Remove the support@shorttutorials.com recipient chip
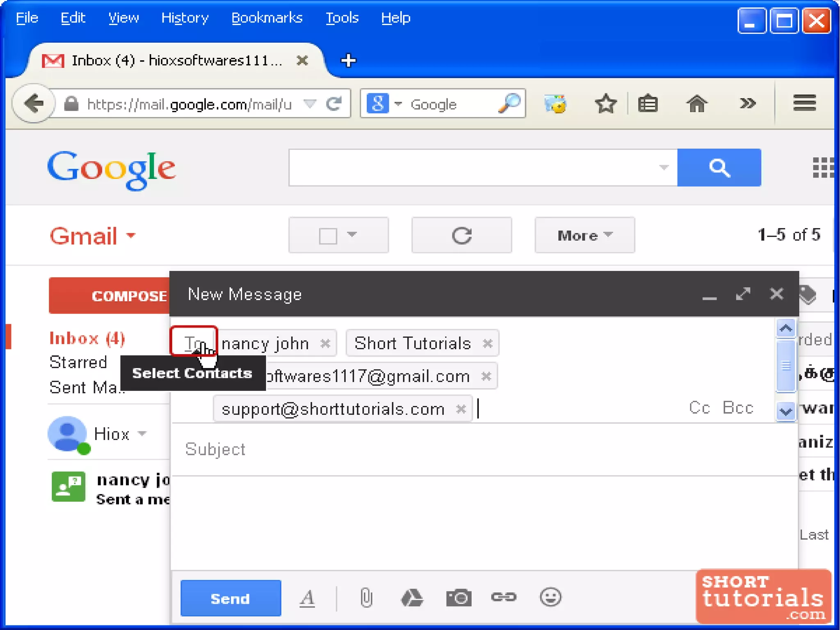Viewport: 840px width, 630px height. [x=461, y=409]
